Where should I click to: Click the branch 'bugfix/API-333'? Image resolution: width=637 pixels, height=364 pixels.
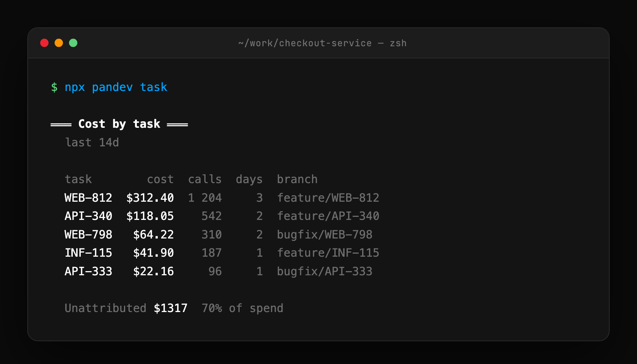pos(325,271)
